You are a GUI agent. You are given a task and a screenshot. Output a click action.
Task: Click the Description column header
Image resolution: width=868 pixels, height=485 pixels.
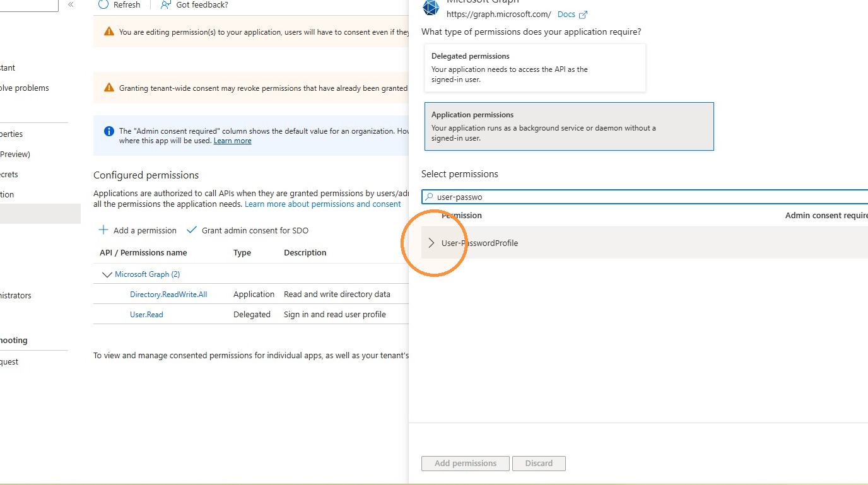coord(305,253)
